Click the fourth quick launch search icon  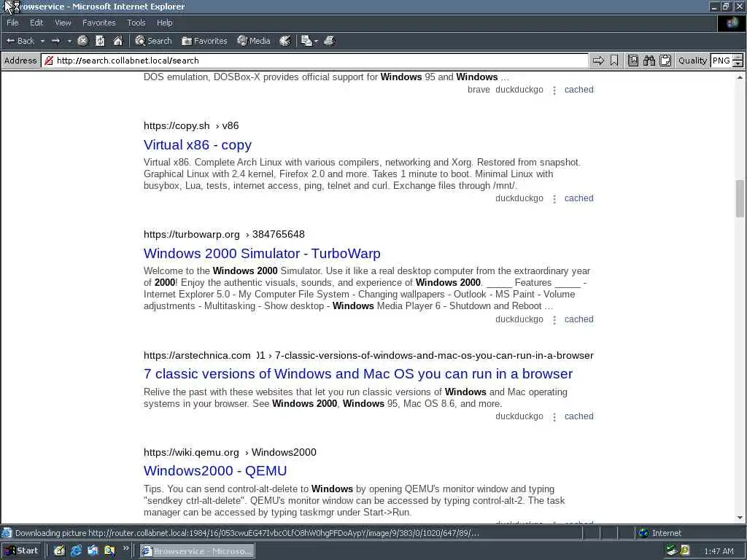[x=109, y=551]
